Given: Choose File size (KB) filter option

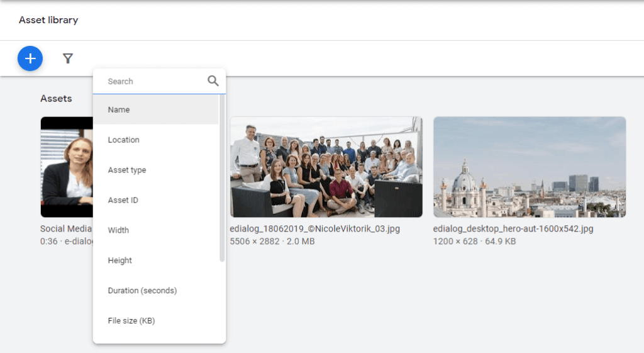Looking at the screenshot, I should coord(156,320).
